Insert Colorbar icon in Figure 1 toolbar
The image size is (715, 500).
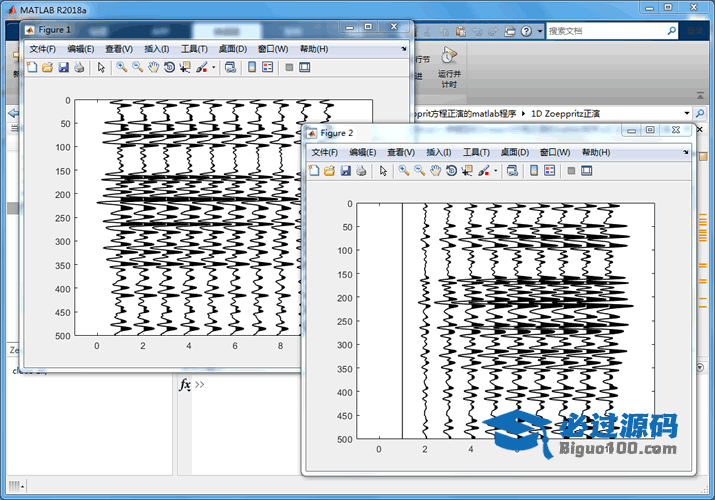[x=252, y=67]
